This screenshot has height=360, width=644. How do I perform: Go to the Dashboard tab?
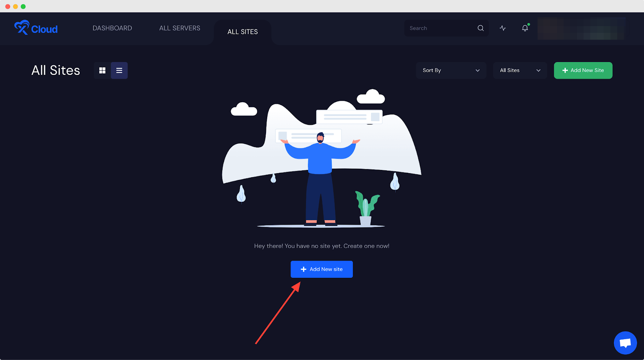coord(112,28)
